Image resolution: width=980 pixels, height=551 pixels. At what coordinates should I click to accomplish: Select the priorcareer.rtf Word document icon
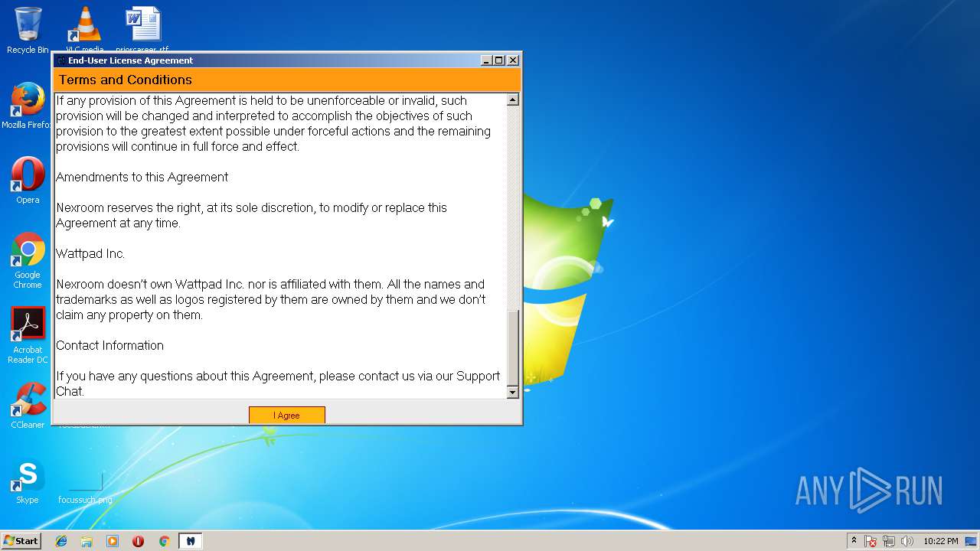(x=143, y=29)
